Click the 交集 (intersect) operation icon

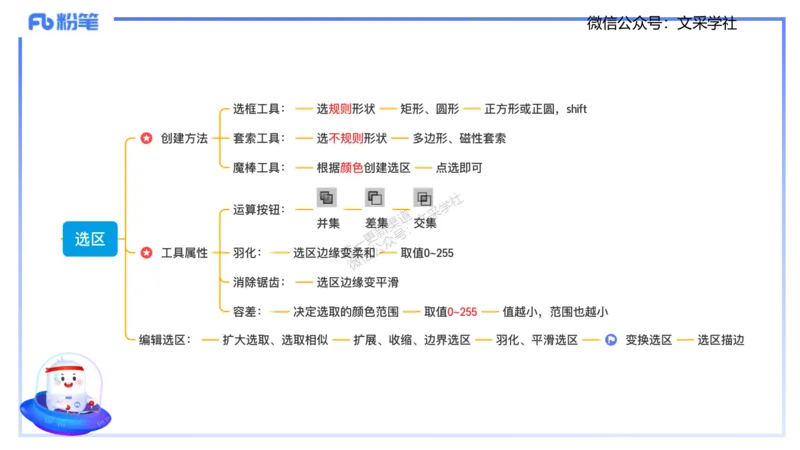click(423, 197)
